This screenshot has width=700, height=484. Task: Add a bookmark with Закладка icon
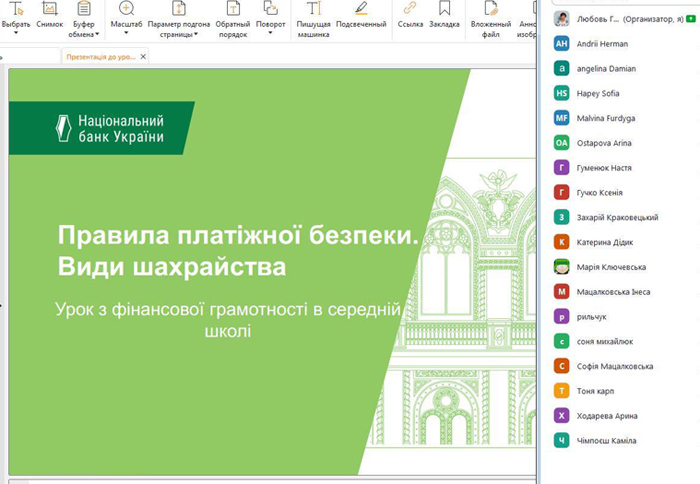(443, 9)
